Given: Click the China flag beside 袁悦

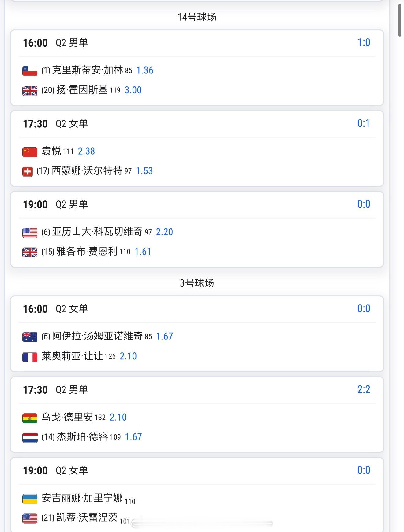Looking at the screenshot, I should point(30,152).
